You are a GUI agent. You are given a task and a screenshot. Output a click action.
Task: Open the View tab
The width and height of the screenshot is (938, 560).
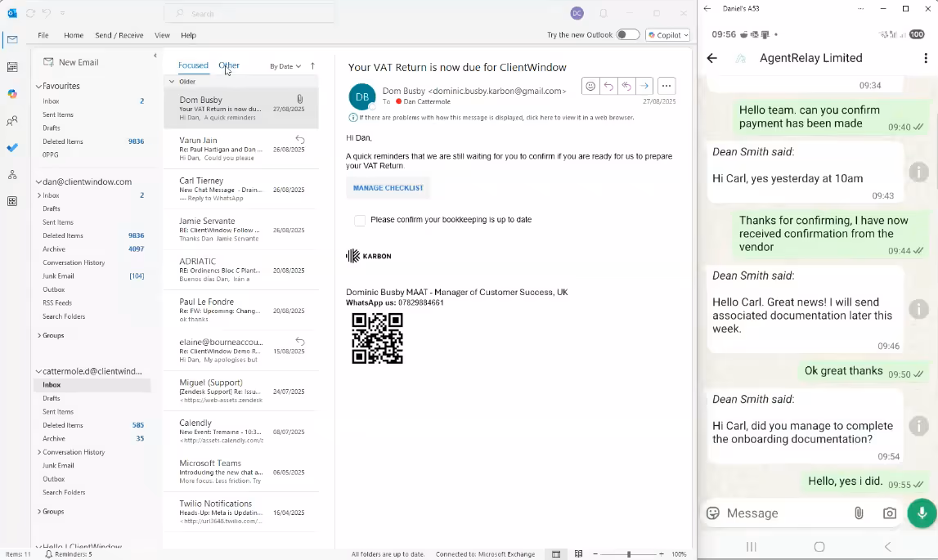coord(162,35)
